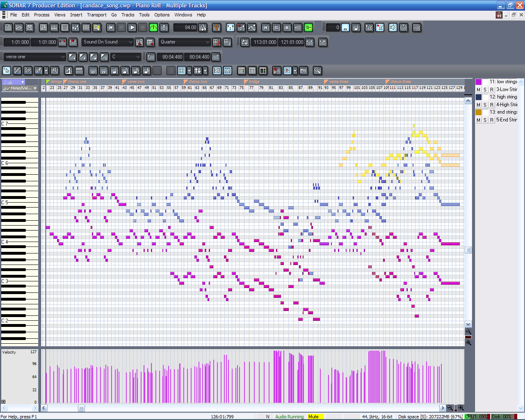Click the horizontal scrollbar thumb
This screenshot has width=525, height=420.
(81, 408)
